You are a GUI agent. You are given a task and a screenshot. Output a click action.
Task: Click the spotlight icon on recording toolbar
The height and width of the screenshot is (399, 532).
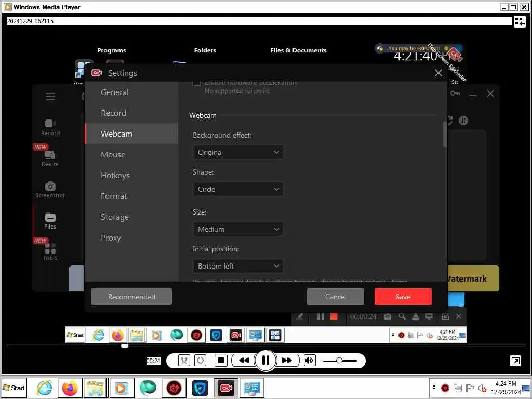coord(415,316)
